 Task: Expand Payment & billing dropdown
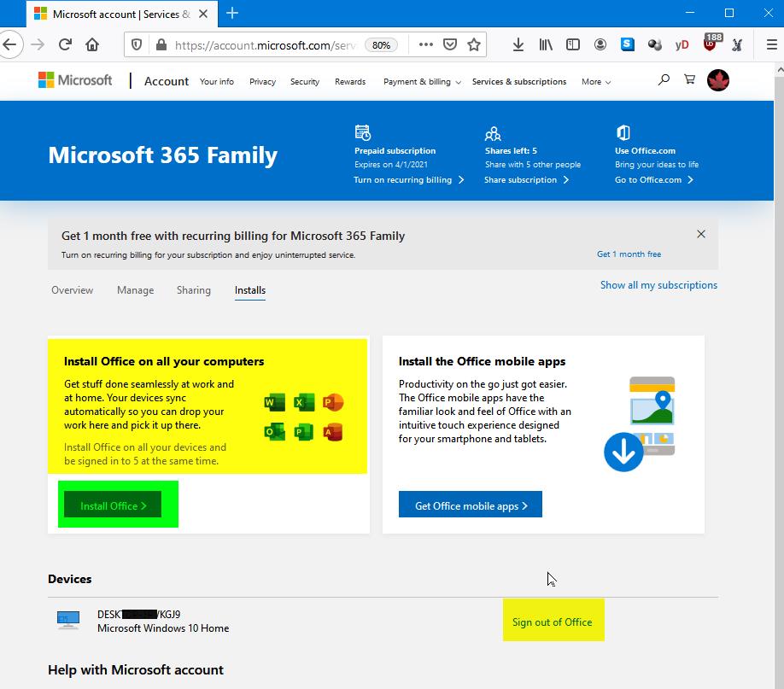click(422, 81)
